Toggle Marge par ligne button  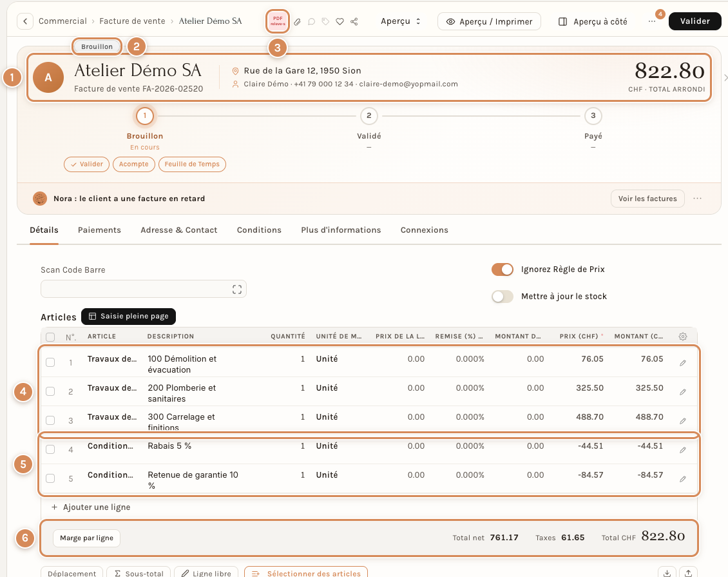pyautogui.click(x=86, y=538)
